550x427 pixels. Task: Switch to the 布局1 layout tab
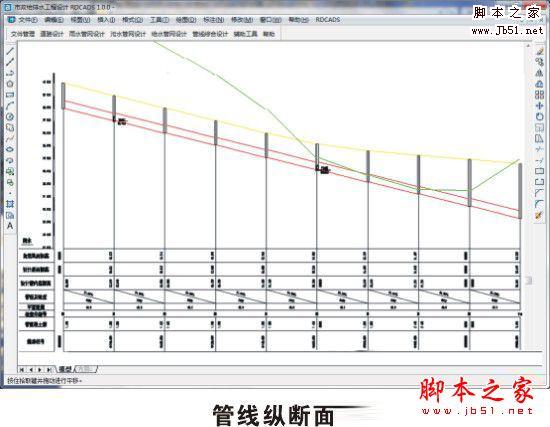[x=86, y=369]
